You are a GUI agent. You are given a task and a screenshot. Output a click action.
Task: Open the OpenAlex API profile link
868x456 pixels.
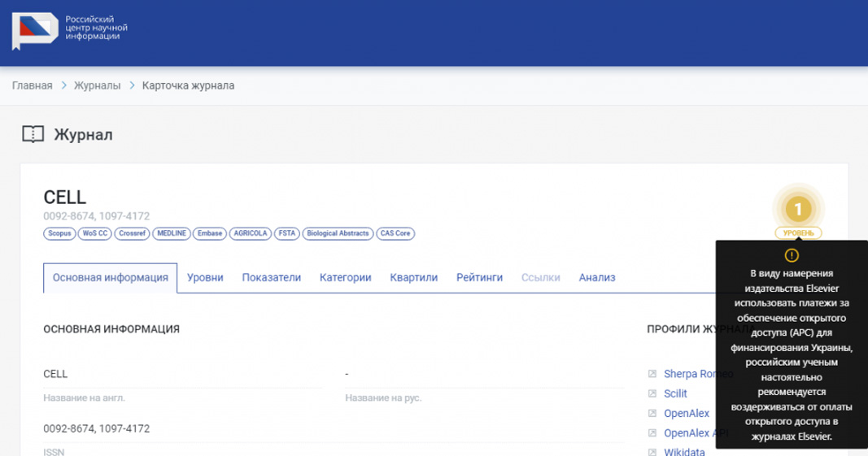(x=696, y=433)
